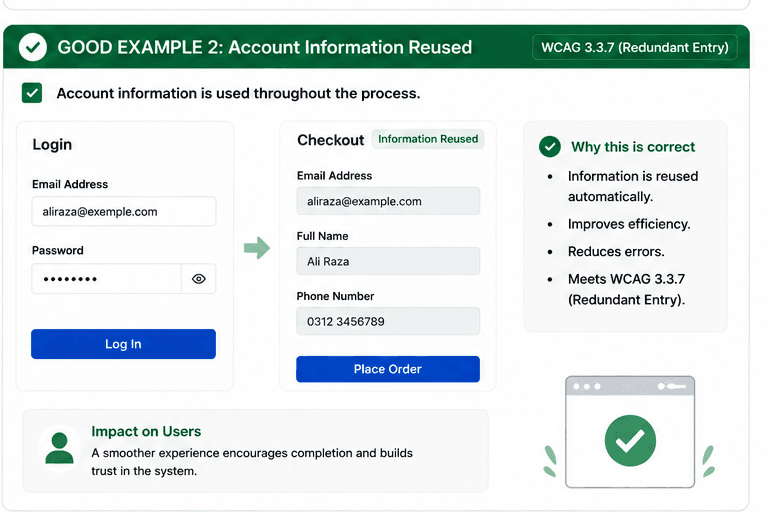Click the Phone Number label
768x512 pixels.
(x=336, y=296)
